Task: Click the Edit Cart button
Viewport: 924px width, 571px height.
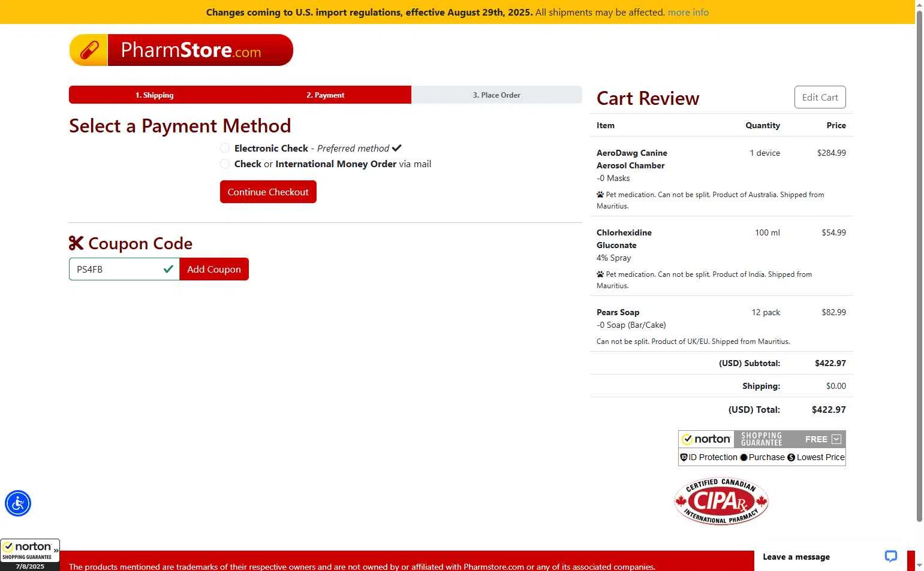Action: click(x=820, y=97)
